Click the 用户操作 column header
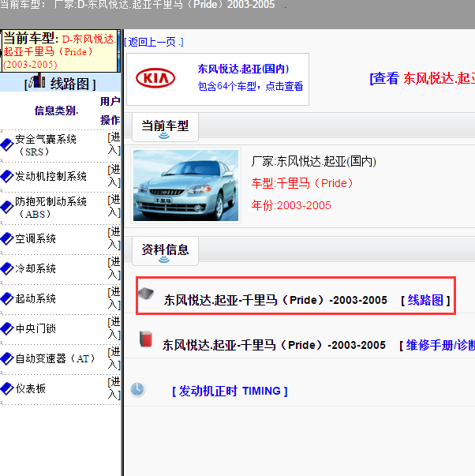The height and width of the screenshot is (476, 475). pos(110,111)
